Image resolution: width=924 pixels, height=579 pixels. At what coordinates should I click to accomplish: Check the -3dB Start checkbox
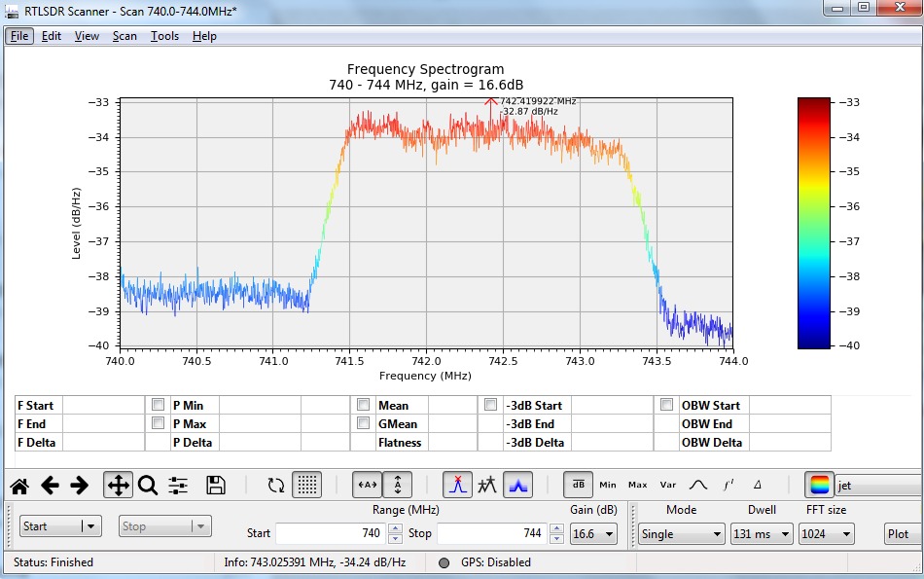(490, 405)
